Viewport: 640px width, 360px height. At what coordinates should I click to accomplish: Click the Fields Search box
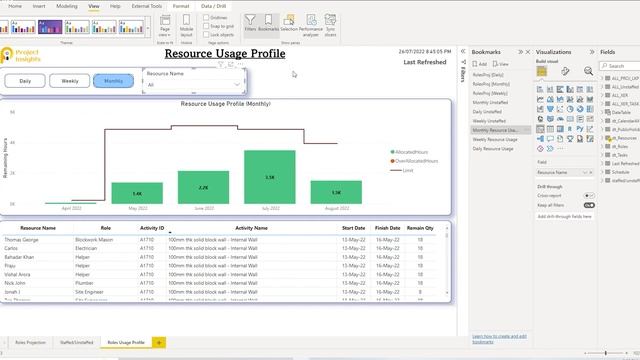[x=620, y=66]
